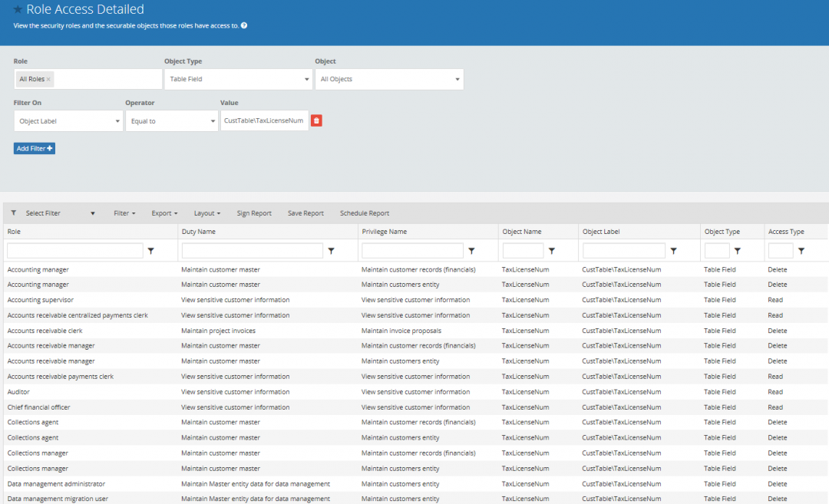Click the star icon next to Role Access Detailed
Screen dimensions: 829x504
17,9
